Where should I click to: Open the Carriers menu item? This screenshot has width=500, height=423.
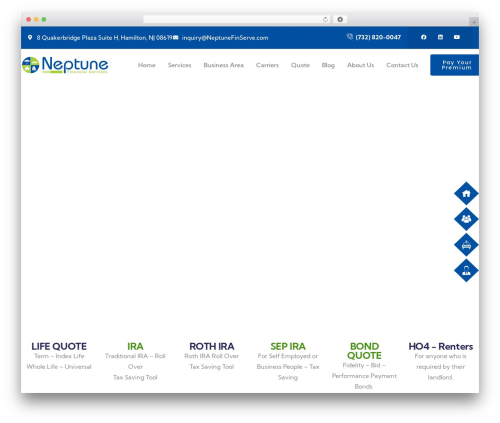(267, 65)
